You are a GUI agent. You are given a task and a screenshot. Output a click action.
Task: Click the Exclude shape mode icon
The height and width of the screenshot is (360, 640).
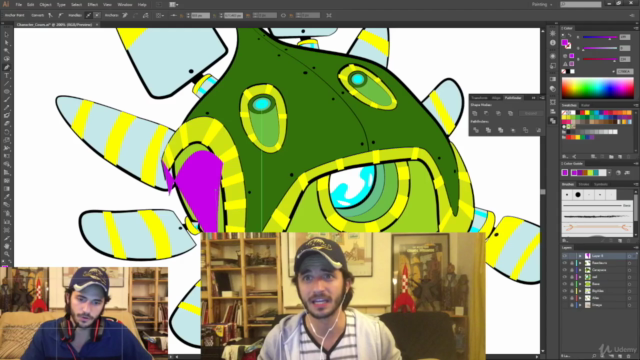[510, 113]
